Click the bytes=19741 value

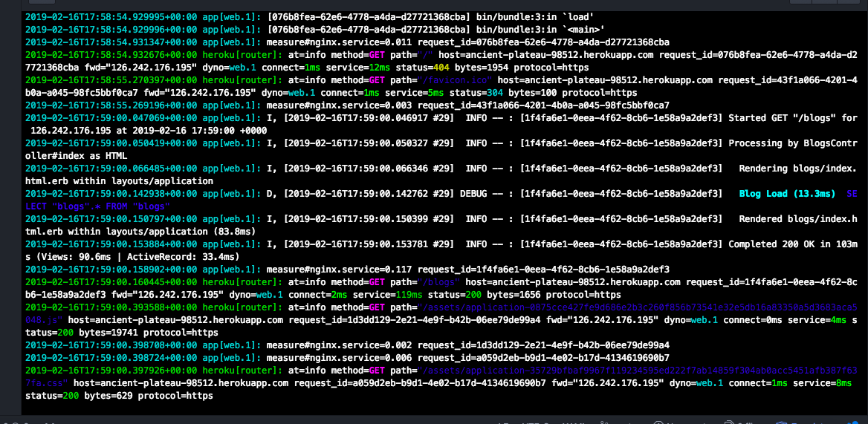109,334
